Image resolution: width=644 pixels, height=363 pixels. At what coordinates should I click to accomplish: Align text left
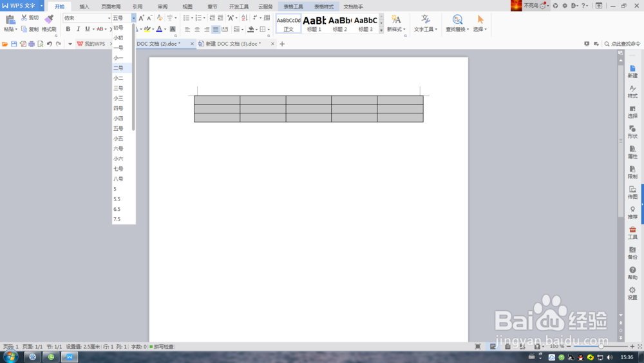click(187, 29)
